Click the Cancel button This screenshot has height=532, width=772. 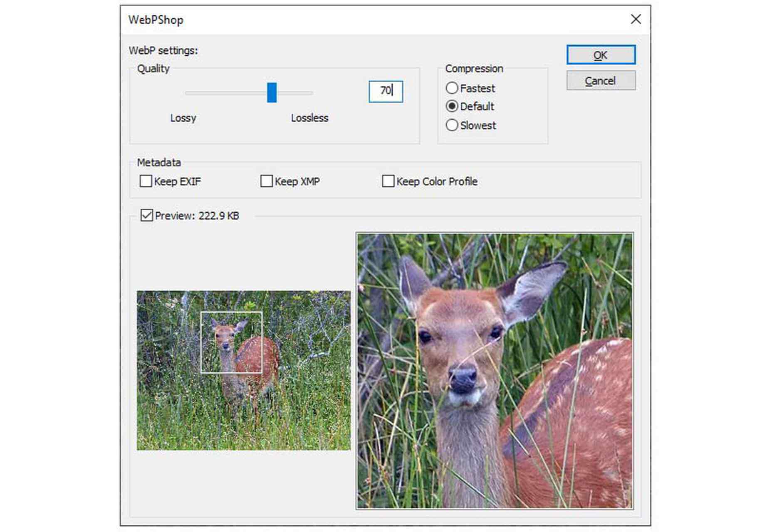pos(601,80)
